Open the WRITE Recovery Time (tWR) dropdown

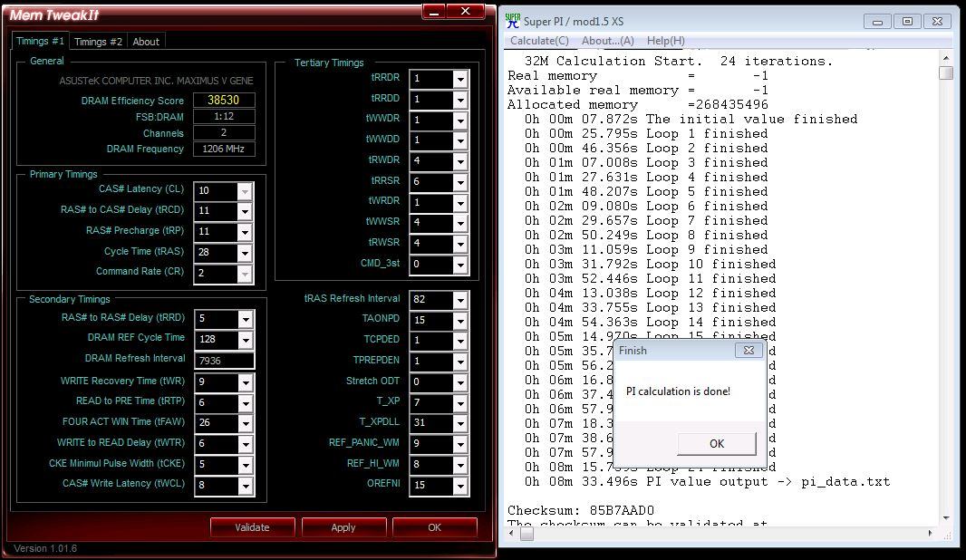[246, 382]
